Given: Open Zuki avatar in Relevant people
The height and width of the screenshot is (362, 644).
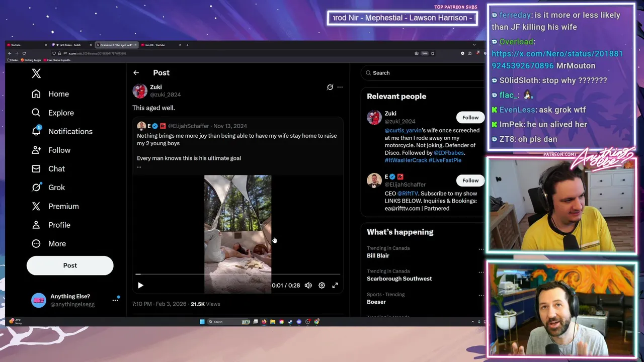Looking at the screenshot, I should coord(374,118).
